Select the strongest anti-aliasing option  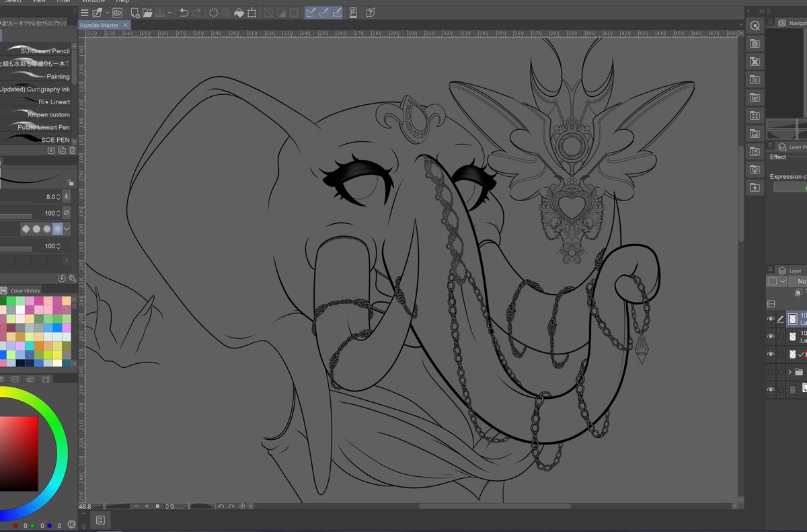(x=58, y=229)
